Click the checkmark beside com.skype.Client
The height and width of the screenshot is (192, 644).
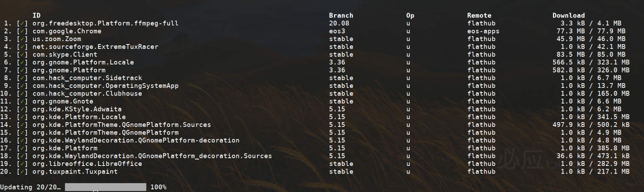click(x=22, y=54)
